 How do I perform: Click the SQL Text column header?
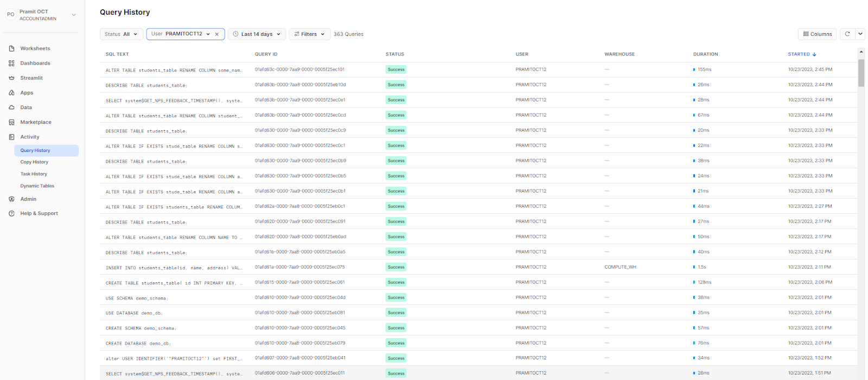pyautogui.click(x=117, y=54)
